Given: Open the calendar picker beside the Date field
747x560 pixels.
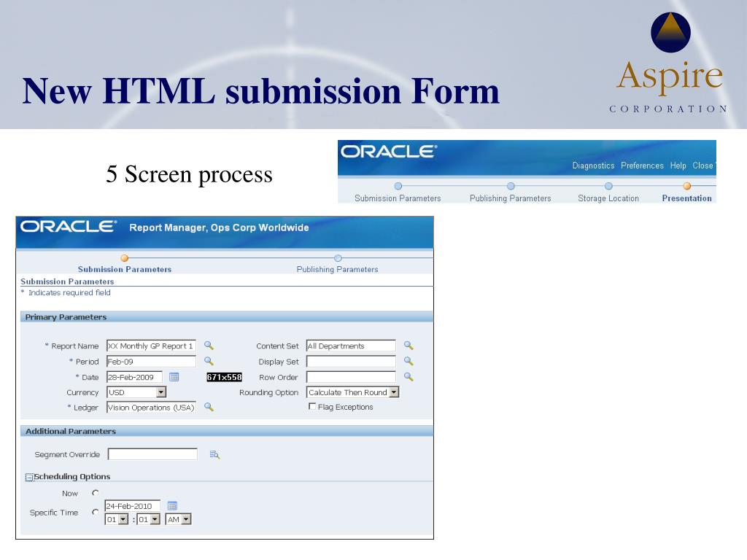Looking at the screenshot, I should coord(174,377).
